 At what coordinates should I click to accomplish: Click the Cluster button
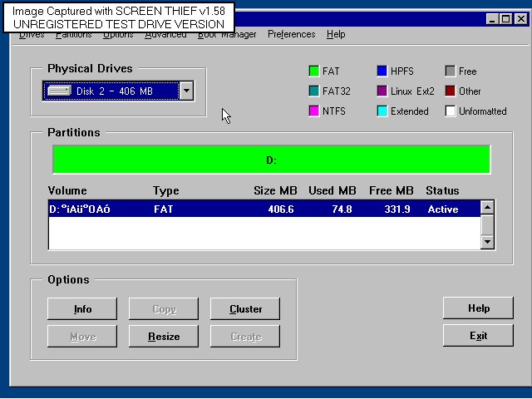coord(245,308)
